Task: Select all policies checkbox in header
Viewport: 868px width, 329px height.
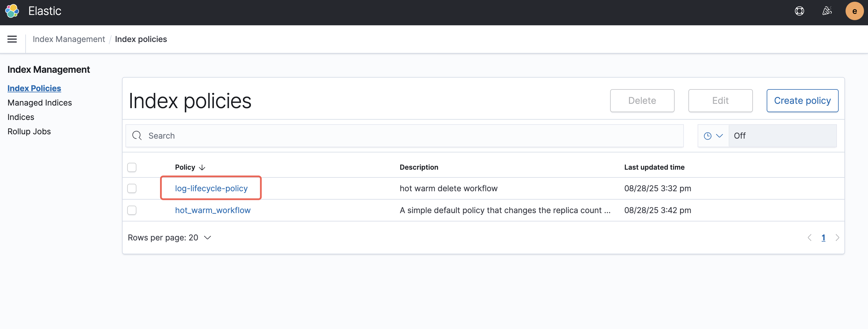Action: pos(132,167)
